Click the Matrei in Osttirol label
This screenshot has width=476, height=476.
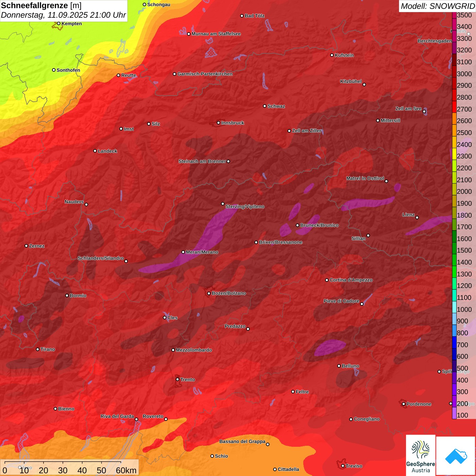(365, 178)
